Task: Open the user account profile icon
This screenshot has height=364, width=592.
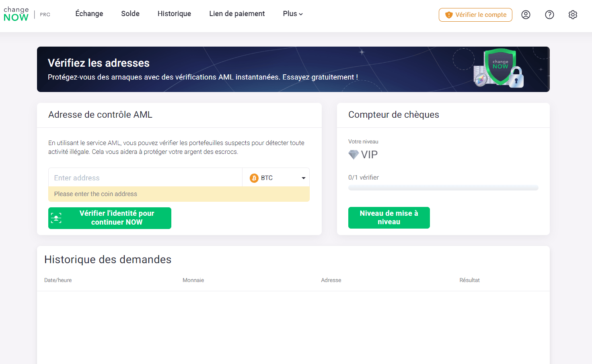Action: (526, 14)
